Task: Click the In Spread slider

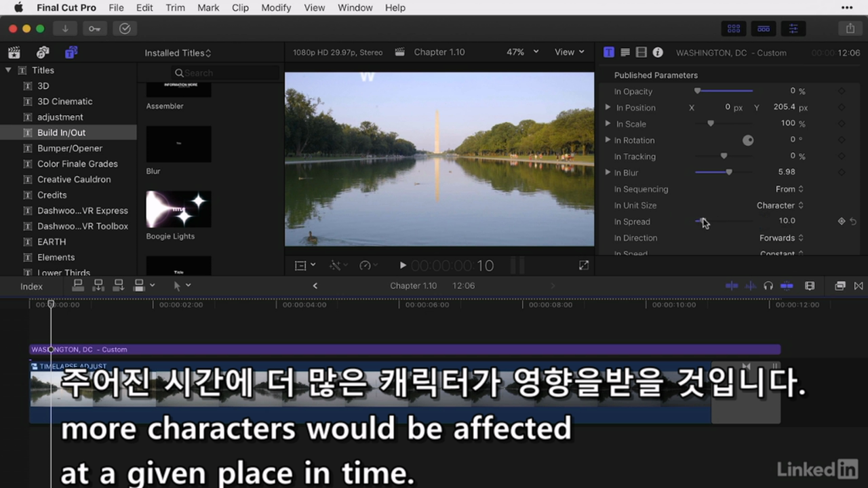Action: click(x=724, y=221)
